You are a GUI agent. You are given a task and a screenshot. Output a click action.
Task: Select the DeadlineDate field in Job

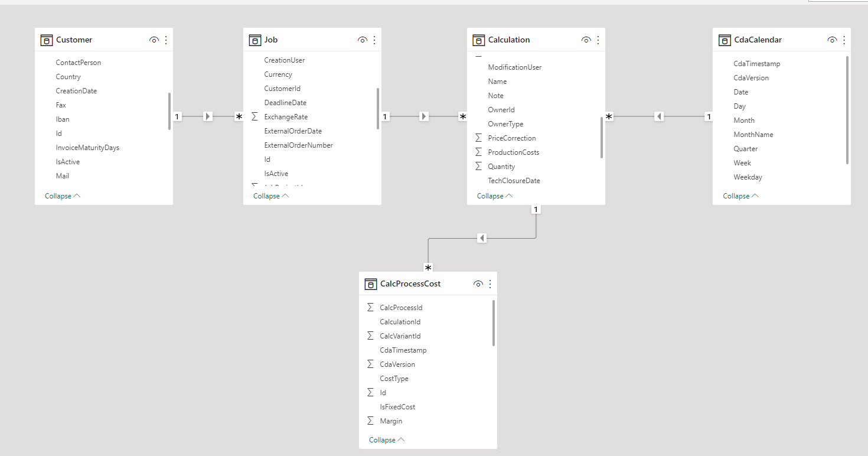pos(285,103)
